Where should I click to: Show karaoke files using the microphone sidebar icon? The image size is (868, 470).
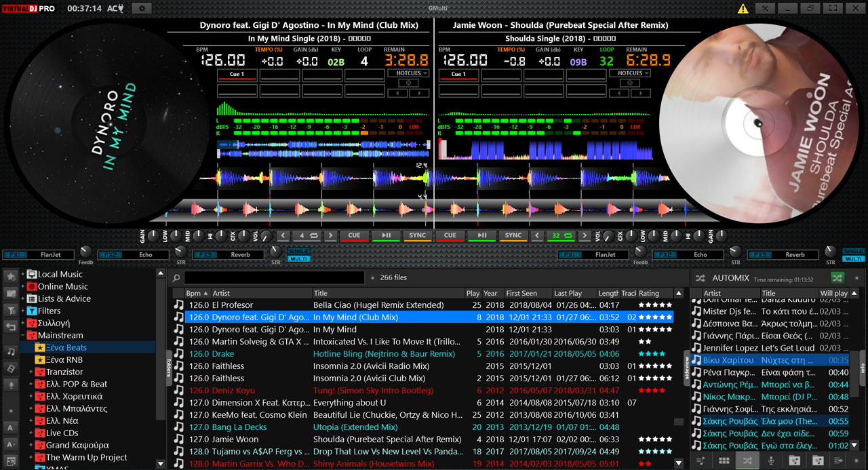11,385
